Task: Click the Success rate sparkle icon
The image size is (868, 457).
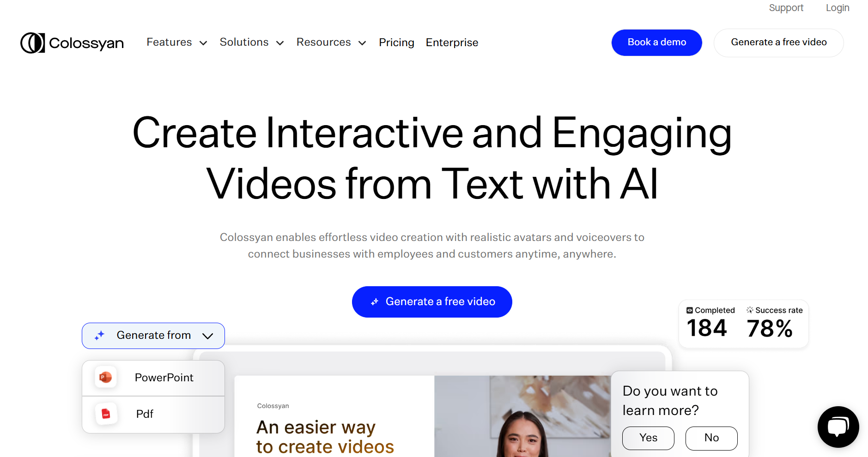Action: click(750, 310)
